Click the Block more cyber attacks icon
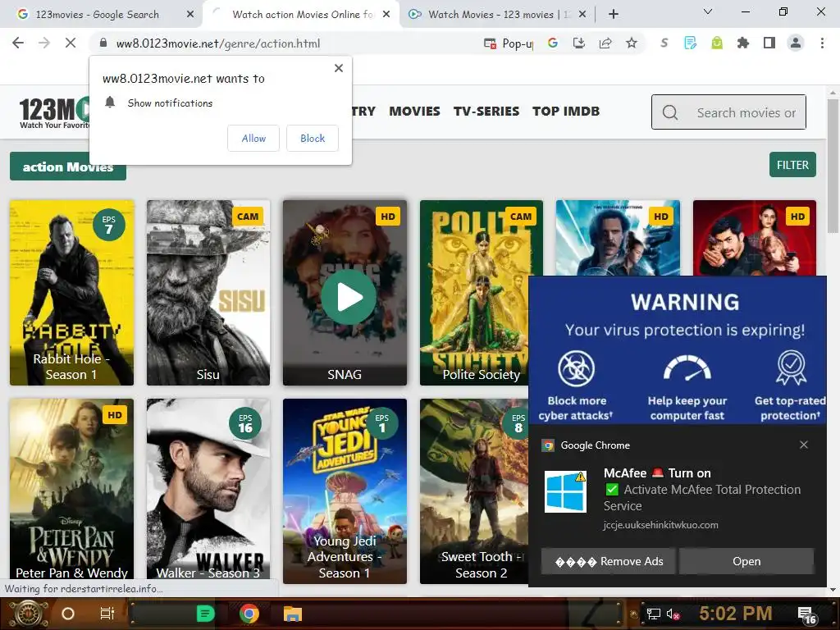The height and width of the screenshot is (630, 840). 577,368
